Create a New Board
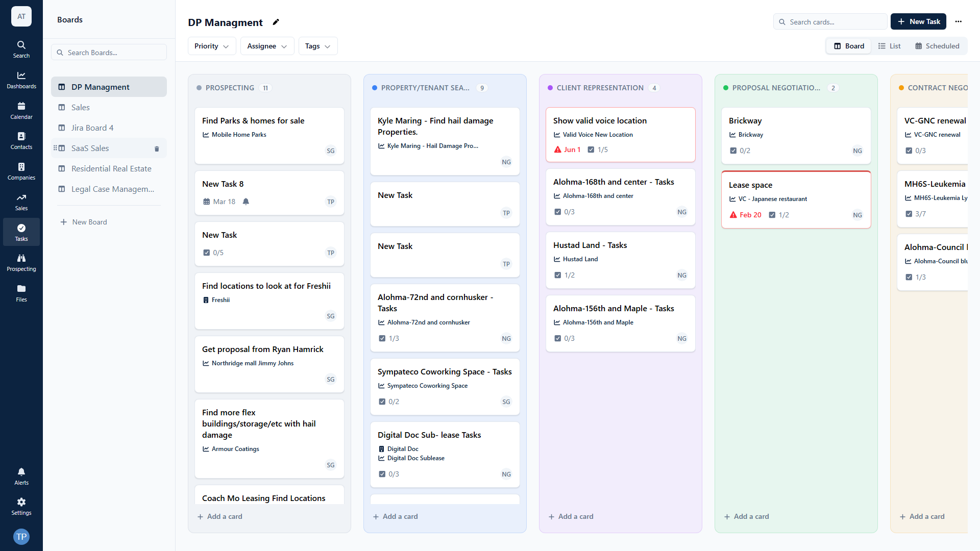The image size is (980, 551). tap(84, 222)
